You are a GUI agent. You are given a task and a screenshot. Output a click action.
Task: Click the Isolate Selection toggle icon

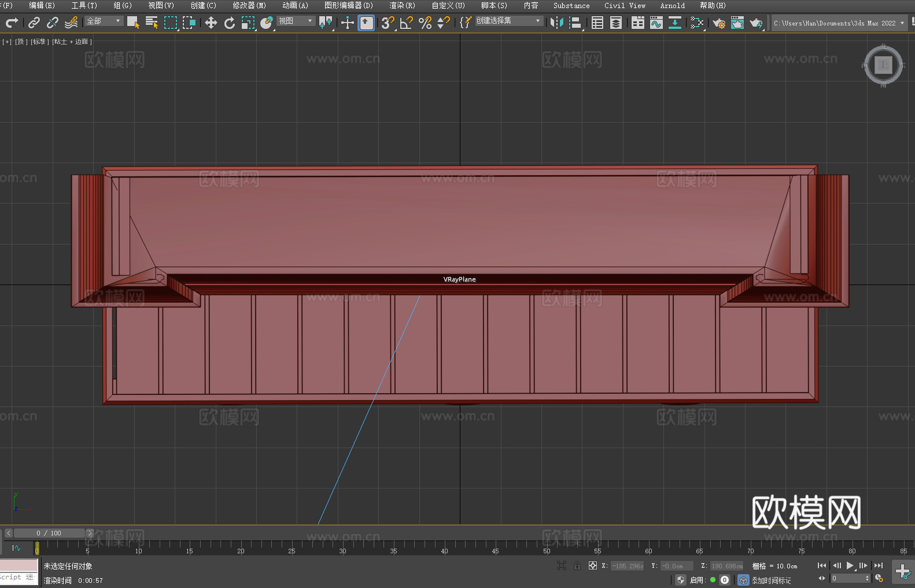pyautogui.click(x=561, y=565)
